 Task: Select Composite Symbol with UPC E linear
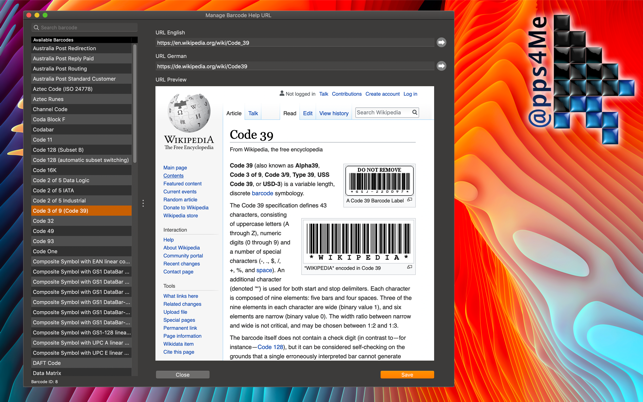(82, 353)
